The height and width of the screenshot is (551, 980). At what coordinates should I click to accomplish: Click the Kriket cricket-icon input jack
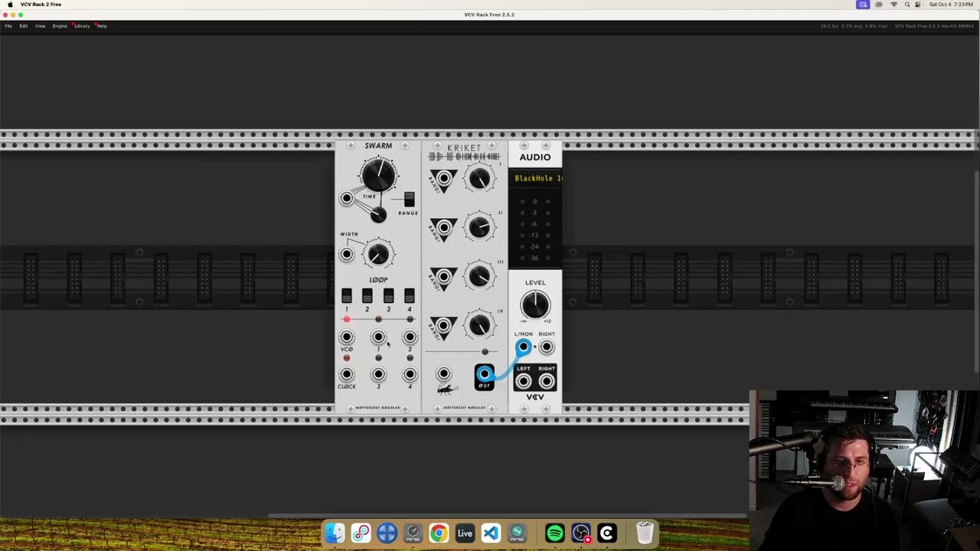coord(444,374)
